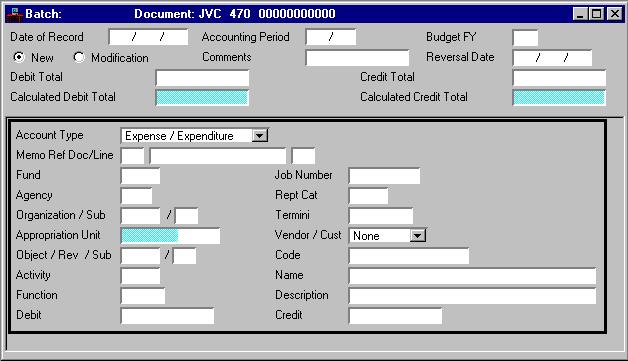628x361 pixels.
Task: Click the 'Accounting Period' label
Action: (246, 37)
